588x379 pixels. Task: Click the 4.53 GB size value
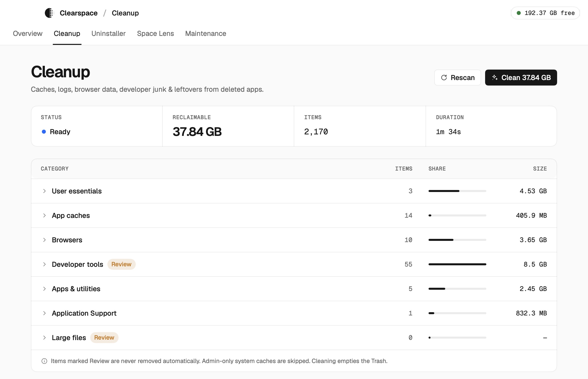pyautogui.click(x=533, y=191)
